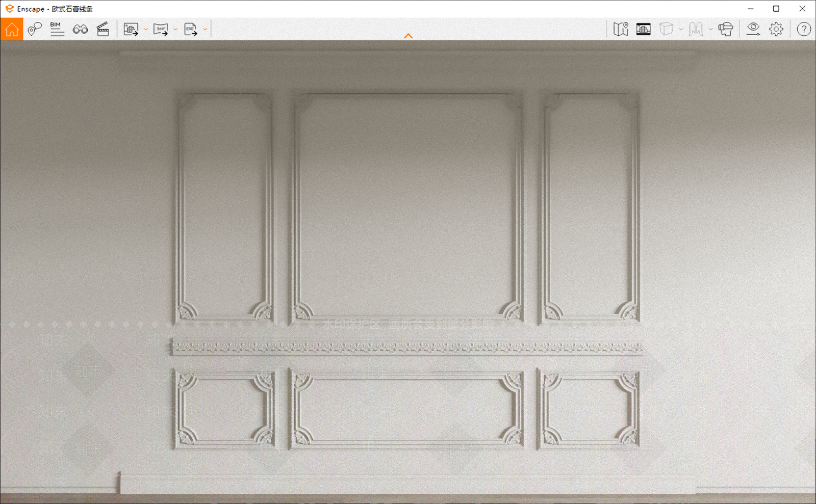The height and width of the screenshot is (504, 816).
Task: Open the BIM information panel
Action: click(57, 29)
